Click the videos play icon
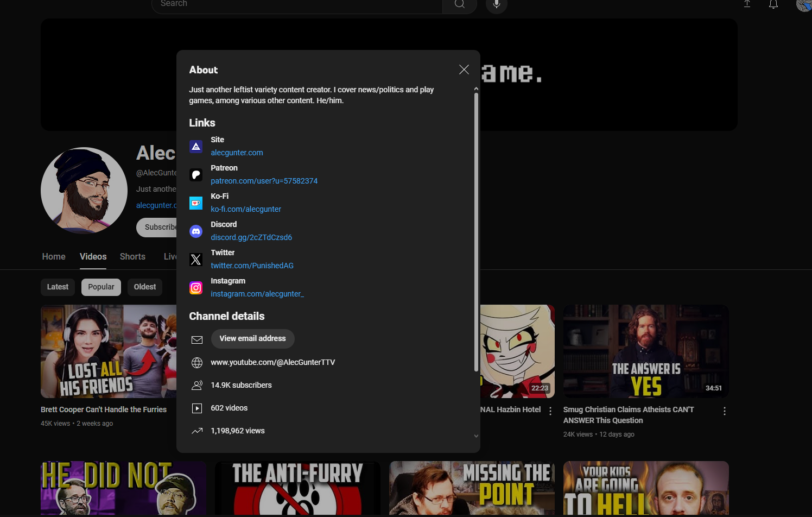The image size is (812, 517). pos(197,408)
